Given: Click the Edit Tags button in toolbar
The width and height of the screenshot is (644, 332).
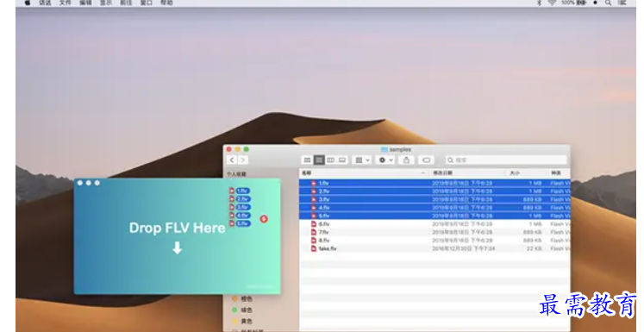Looking at the screenshot, I should 427,160.
